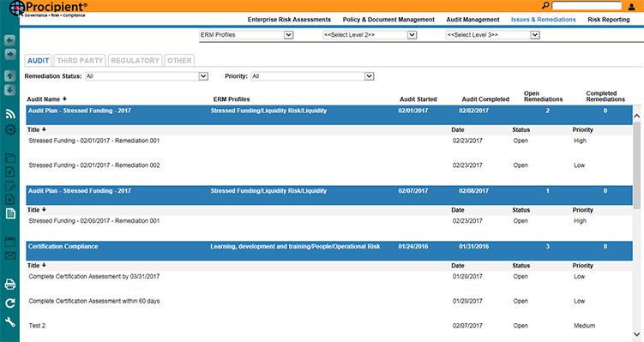644x342 pixels.
Task: Click the search magnifier icon
Action: (x=545, y=5)
